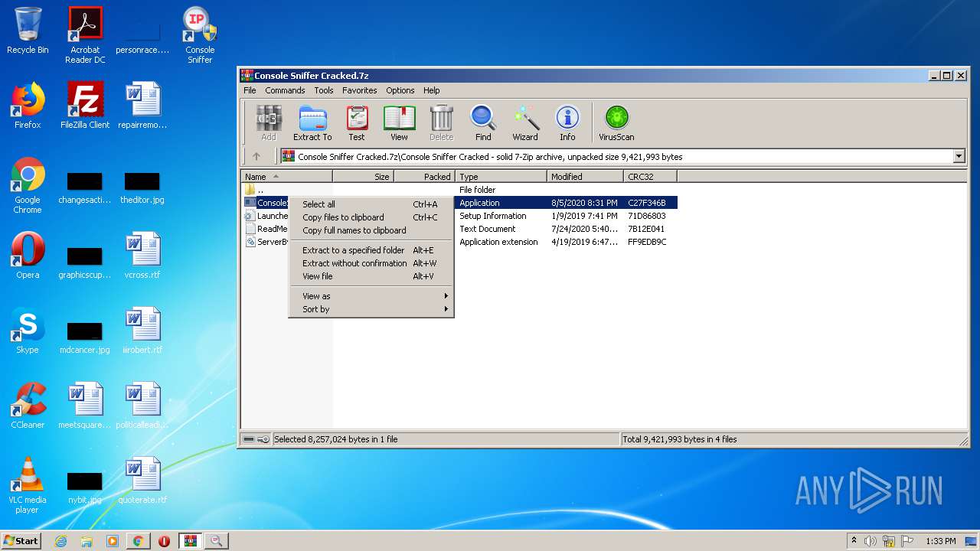Open Windows Explorer folder in taskbar
Image resolution: width=980 pixels, height=551 pixels.
coord(87,541)
